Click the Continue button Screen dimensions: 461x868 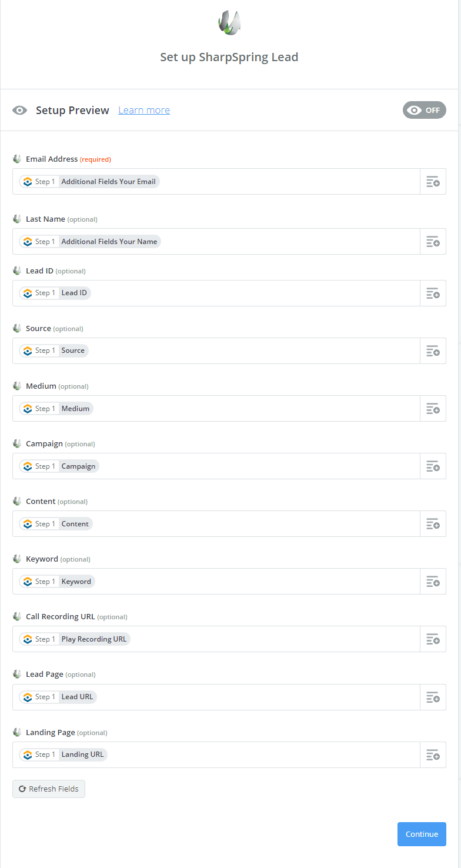422,834
